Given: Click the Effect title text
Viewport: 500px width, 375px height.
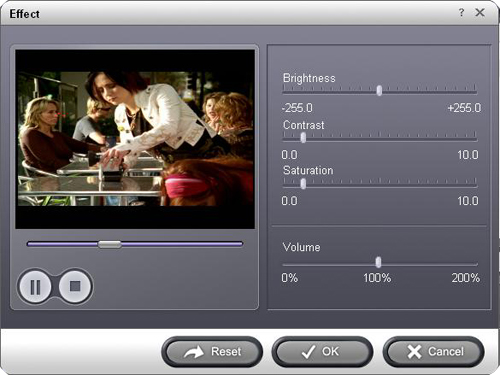Looking at the screenshot, I should pyautogui.click(x=24, y=14).
